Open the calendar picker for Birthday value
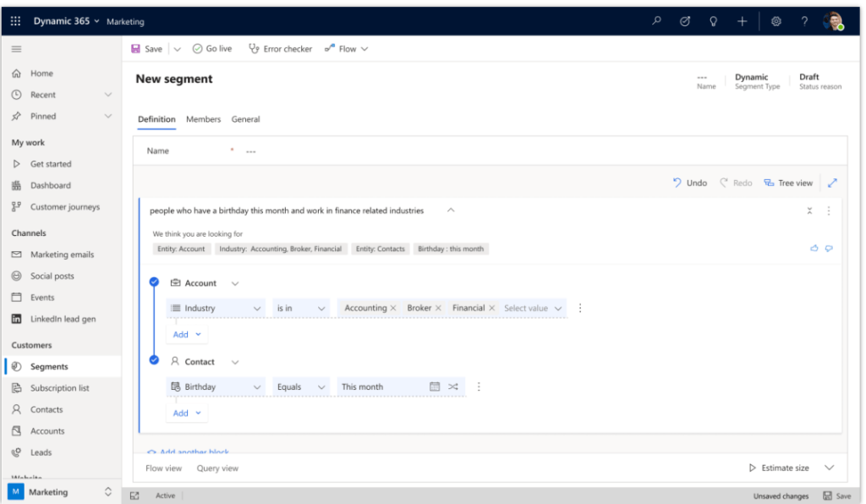 pyautogui.click(x=433, y=386)
